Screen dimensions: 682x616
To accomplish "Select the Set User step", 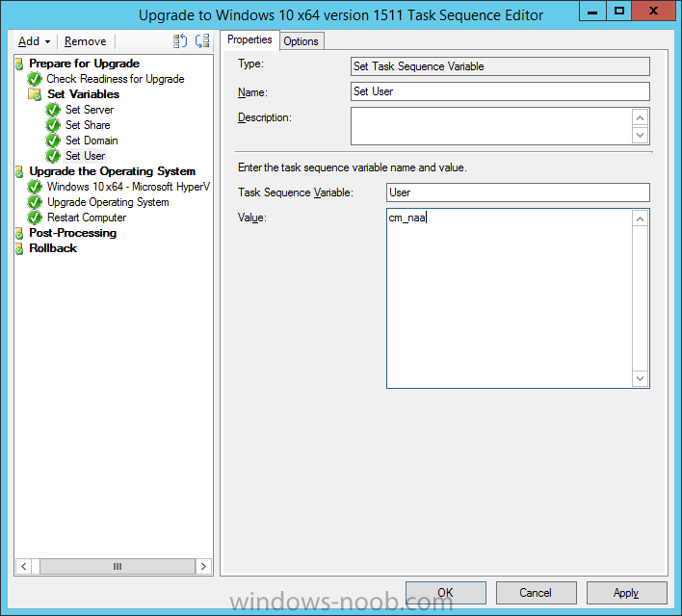I will click(85, 156).
